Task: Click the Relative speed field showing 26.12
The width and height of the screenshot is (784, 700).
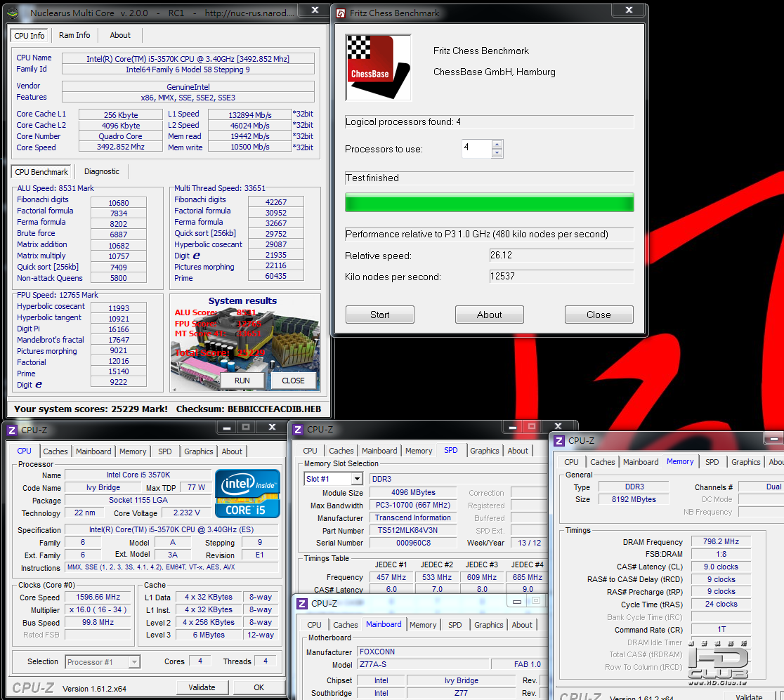Action: click(561, 256)
